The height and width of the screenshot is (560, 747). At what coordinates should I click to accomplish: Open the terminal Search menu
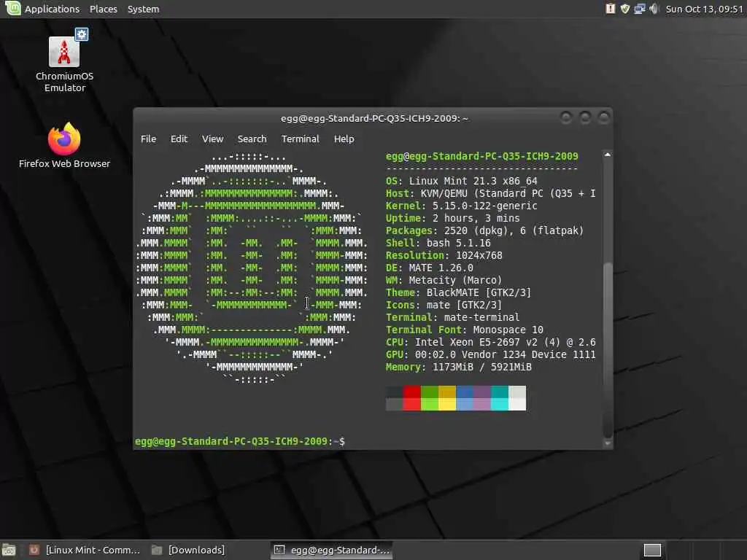(x=252, y=139)
